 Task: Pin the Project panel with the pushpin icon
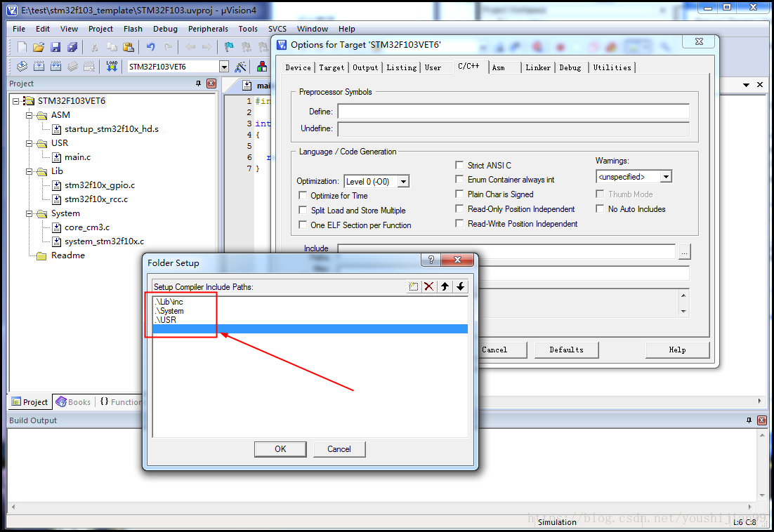click(199, 84)
